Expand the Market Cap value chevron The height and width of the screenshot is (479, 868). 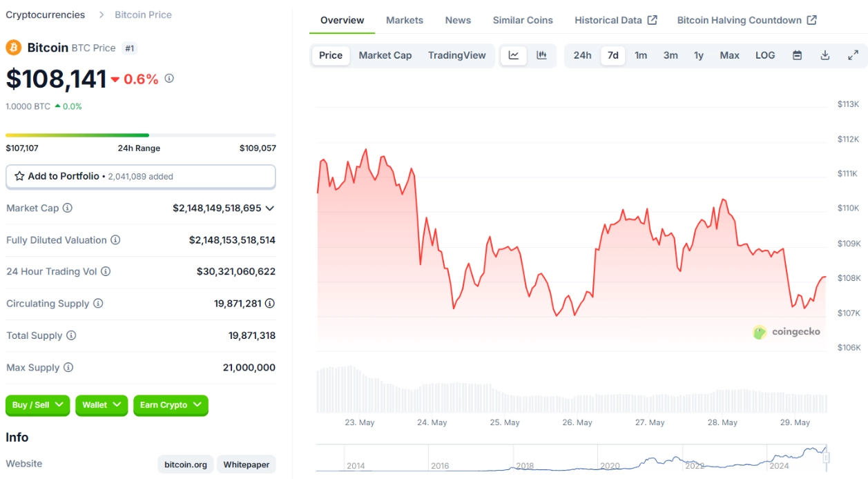click(x=270, y=208)
